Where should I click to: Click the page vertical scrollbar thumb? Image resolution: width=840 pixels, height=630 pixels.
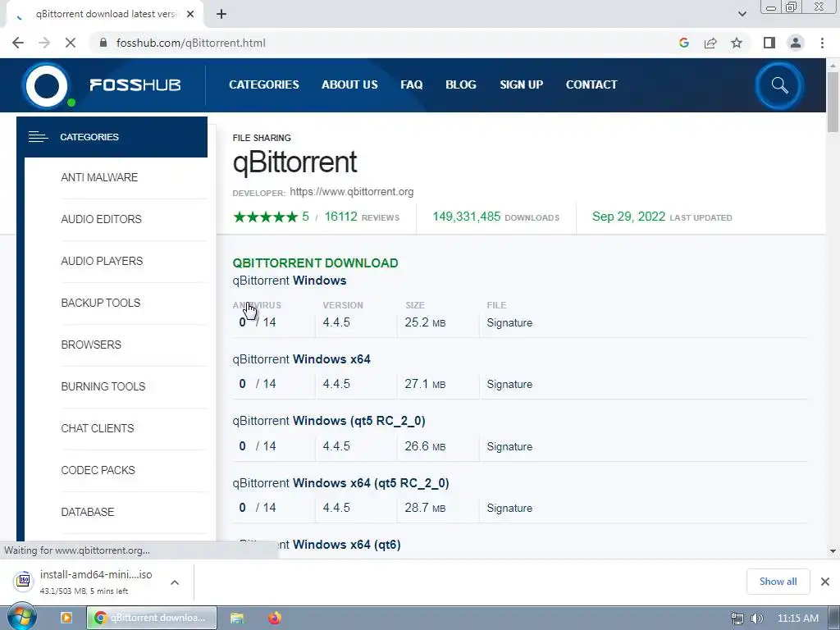(833, 102)
